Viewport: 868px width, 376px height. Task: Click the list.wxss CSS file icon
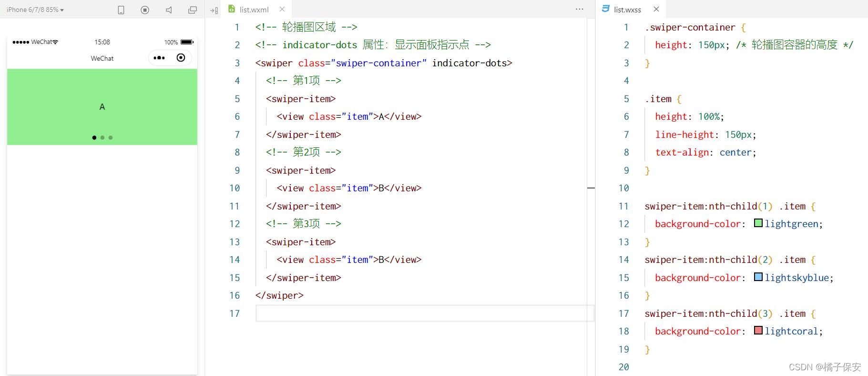[606, 9]
